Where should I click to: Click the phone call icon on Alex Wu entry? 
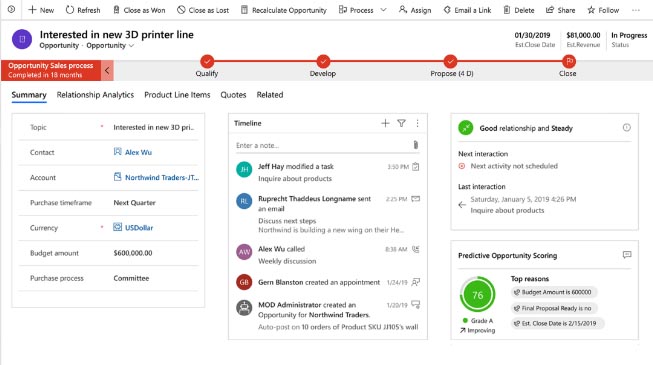pyautogui.click(x=416, y=249)
